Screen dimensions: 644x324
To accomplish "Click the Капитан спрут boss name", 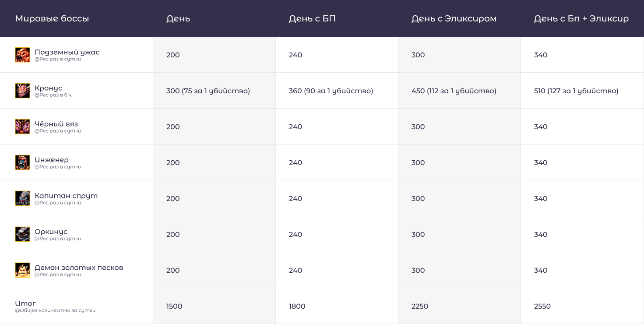I will (66, 196).
